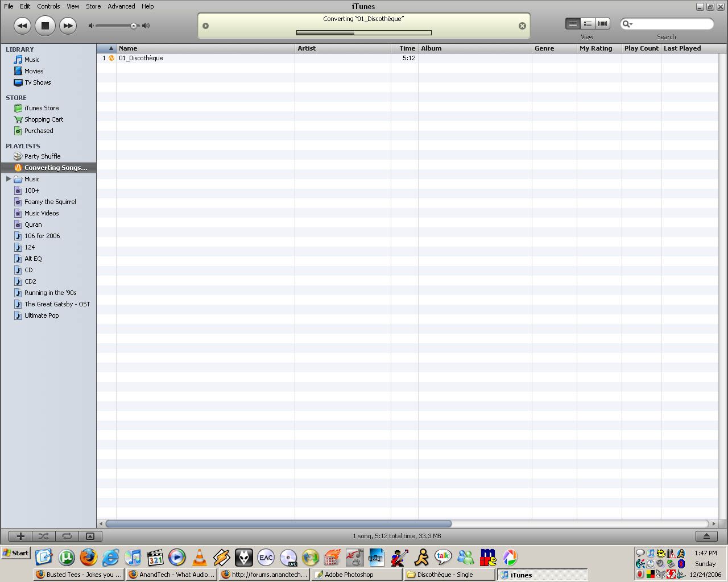Screen dimensions: 728x582
Task: Sort by the Last Played column header
Action: [x=690, y=48]
